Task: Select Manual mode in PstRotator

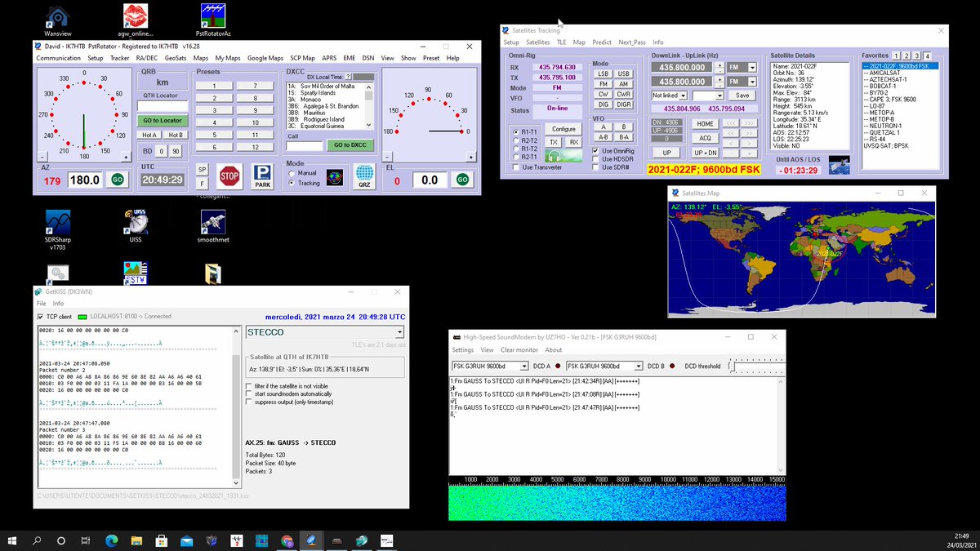Action: [304, 173]
